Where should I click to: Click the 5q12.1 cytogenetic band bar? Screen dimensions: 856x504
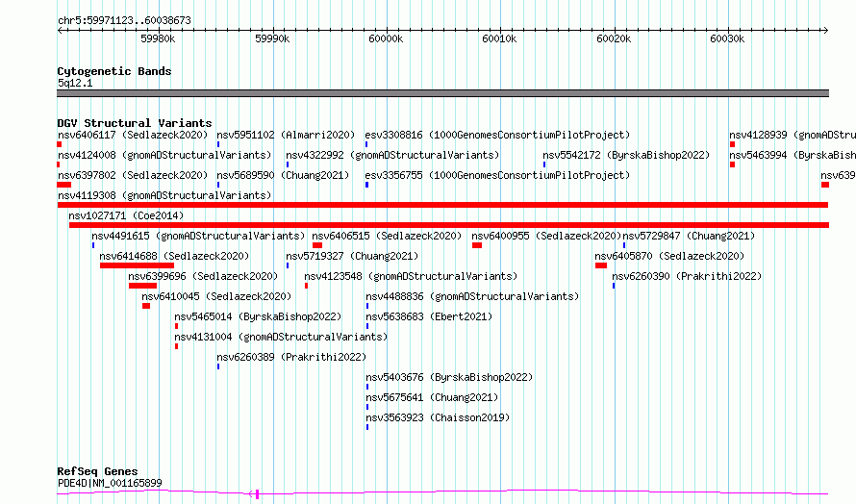[442, 93]
